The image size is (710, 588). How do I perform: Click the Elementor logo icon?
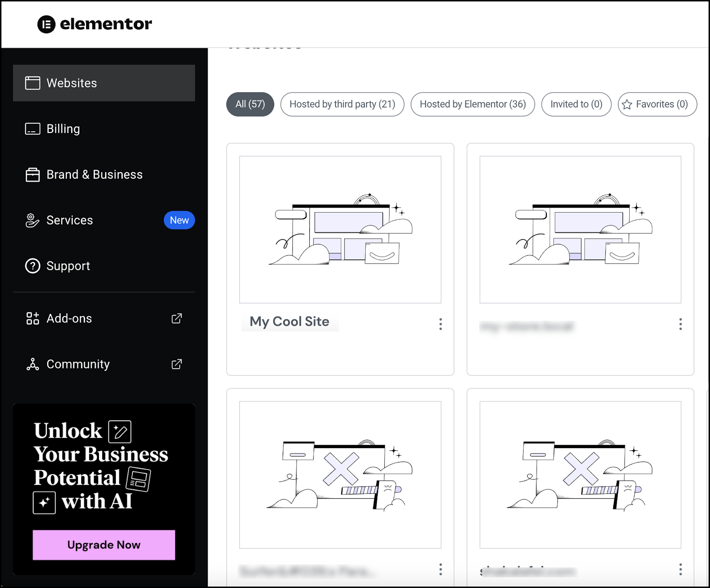coord(47,24)
